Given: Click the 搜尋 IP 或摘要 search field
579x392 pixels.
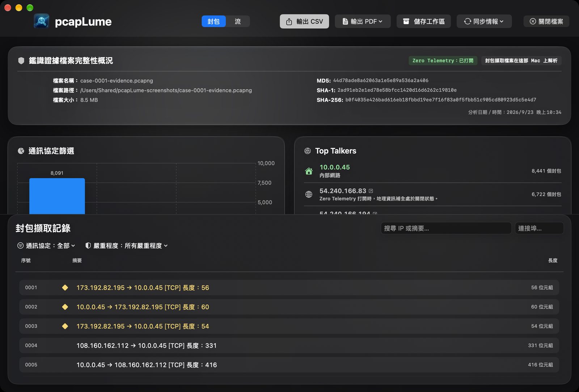Looking at the screenshot, I should (x=446, y=228).
